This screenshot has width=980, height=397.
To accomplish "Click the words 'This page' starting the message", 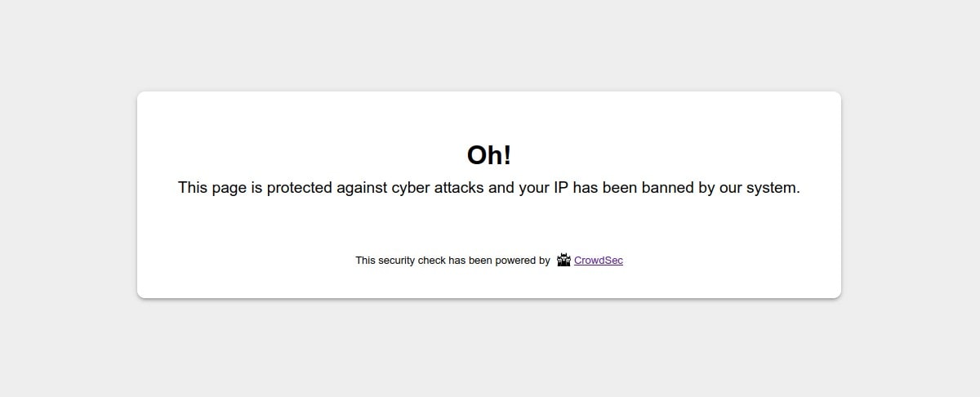I will 212,188.
